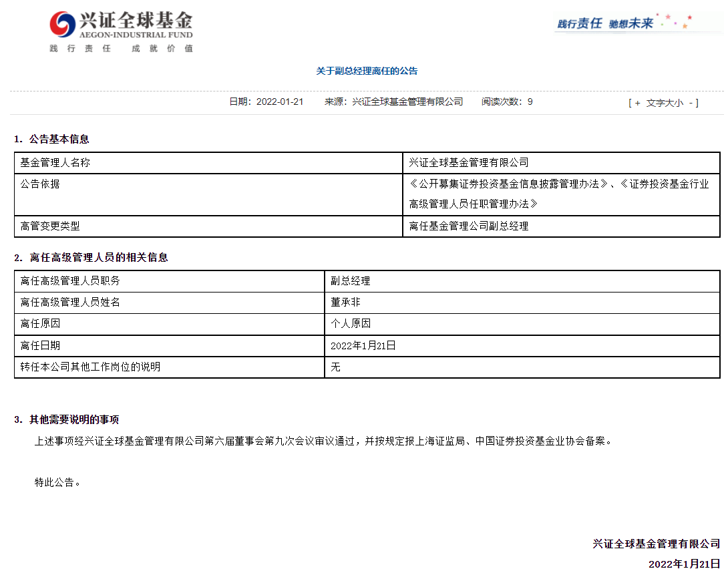Select table value 无

(522, 367)
